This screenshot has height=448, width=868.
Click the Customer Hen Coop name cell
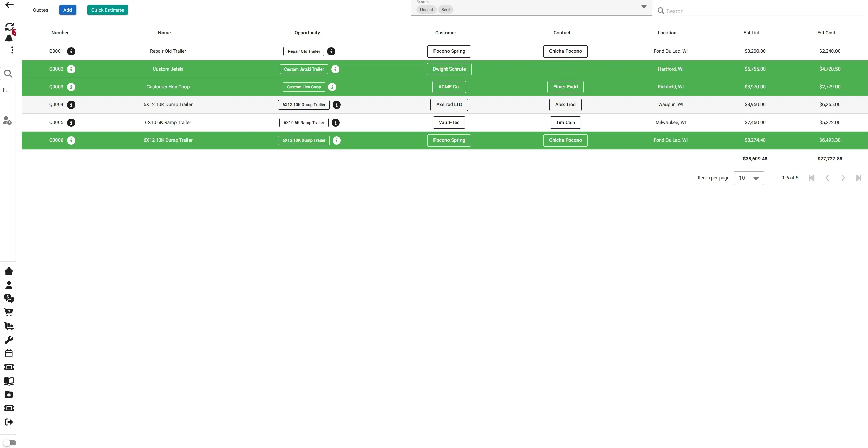168,87
